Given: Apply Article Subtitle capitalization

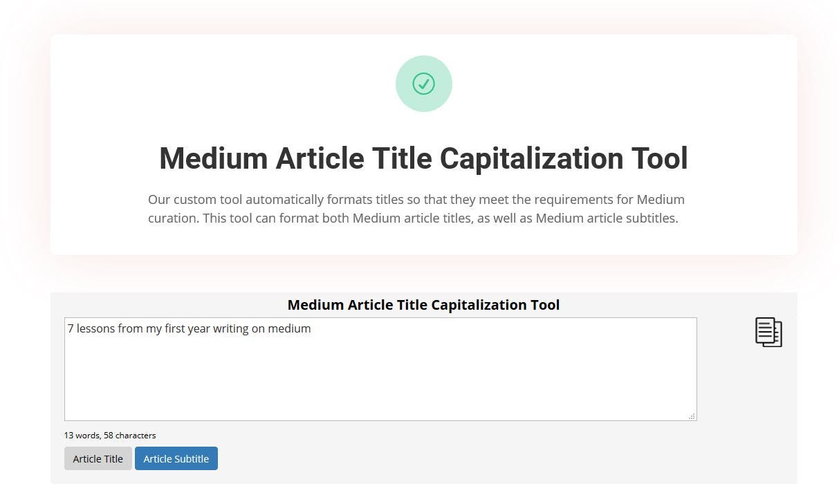Looking at the screenshot, I should point(176,458).
